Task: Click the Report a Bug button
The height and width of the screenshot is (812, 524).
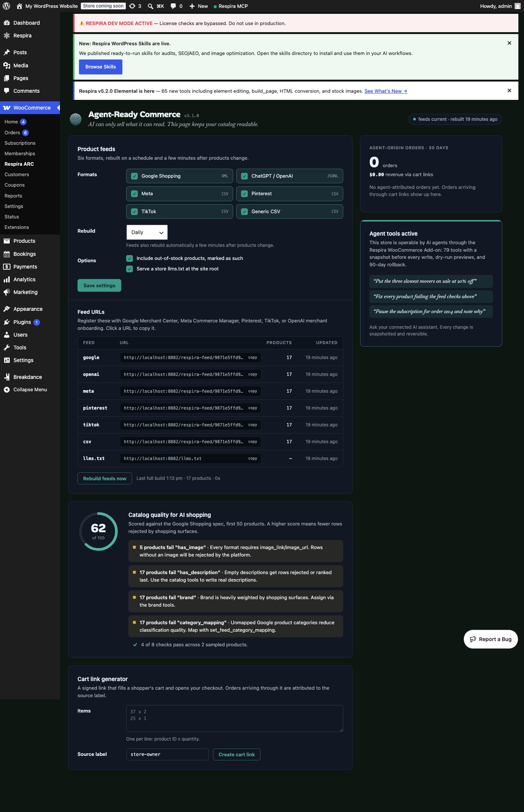Action: coord(491,639)
